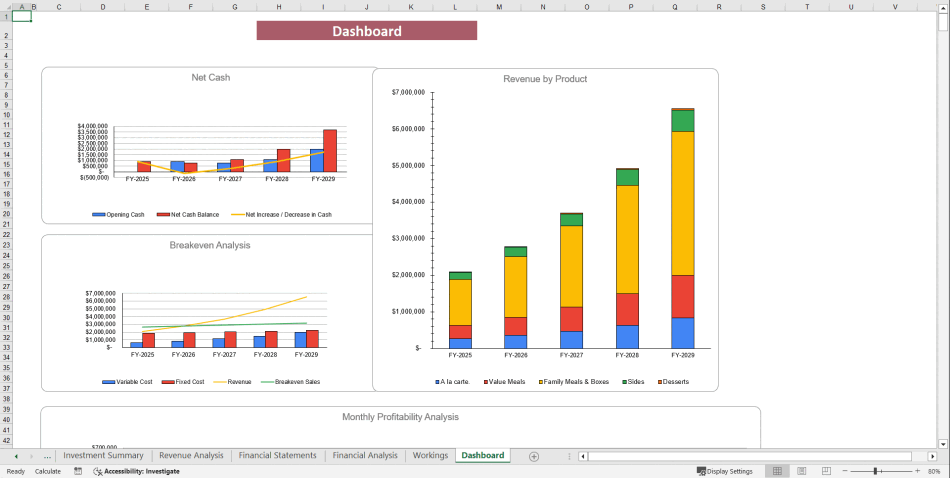Image resolution: width=950 pixels, height=478 pixels.
Task: Show hidden sheet tabs via ellipsis
Action: 47,456
